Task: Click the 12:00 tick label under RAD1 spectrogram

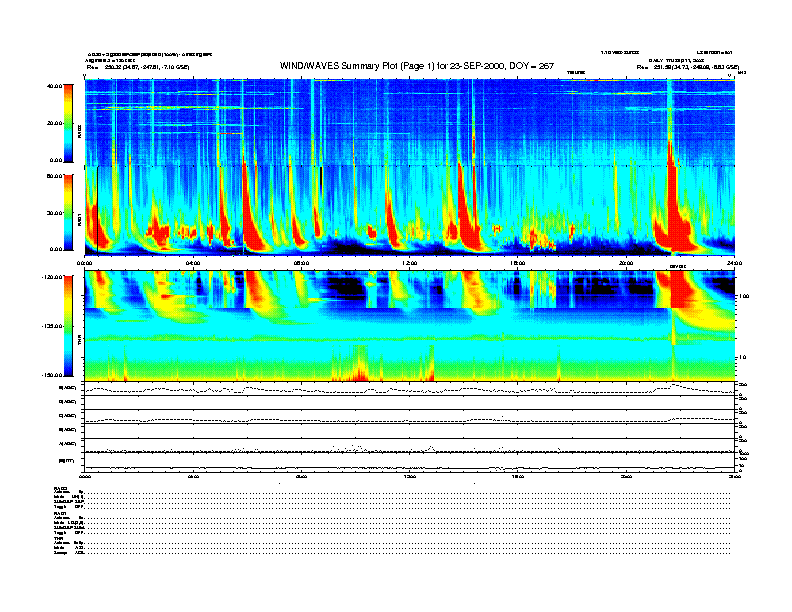Action: (409, 263)
